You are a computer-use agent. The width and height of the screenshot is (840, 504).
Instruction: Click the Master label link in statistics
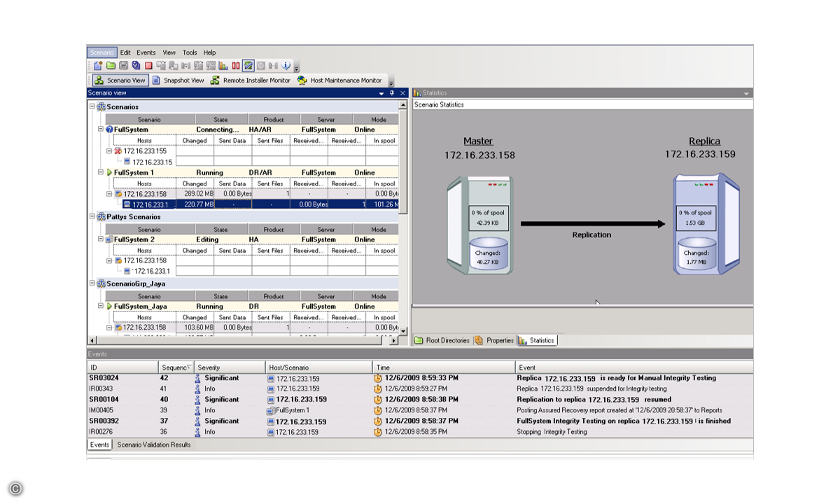tap(478, 141)
